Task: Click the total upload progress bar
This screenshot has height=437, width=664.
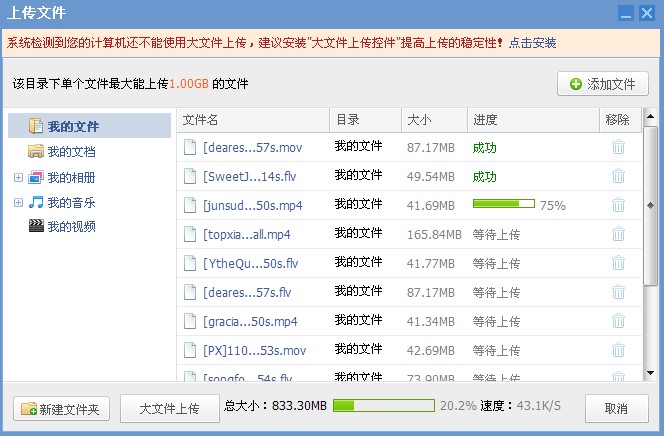Action: 383,406
